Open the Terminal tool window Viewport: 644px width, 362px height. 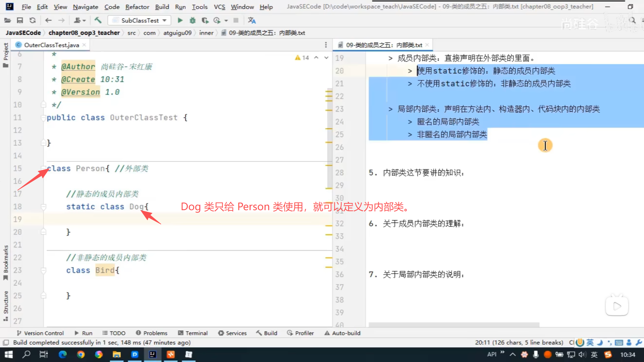[193, 333]
